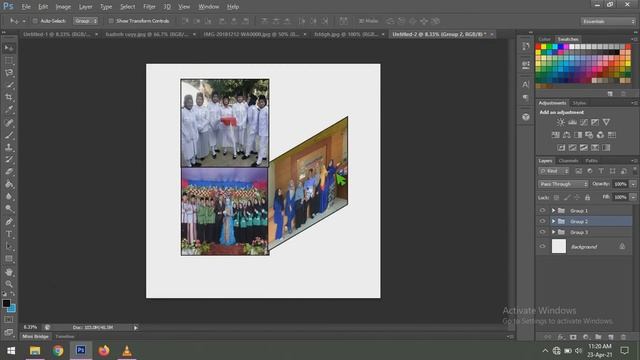The height and width of the screenshot is (360, 640).
Task: Add a Levels adjustment
Action: [x=572, y=122]
